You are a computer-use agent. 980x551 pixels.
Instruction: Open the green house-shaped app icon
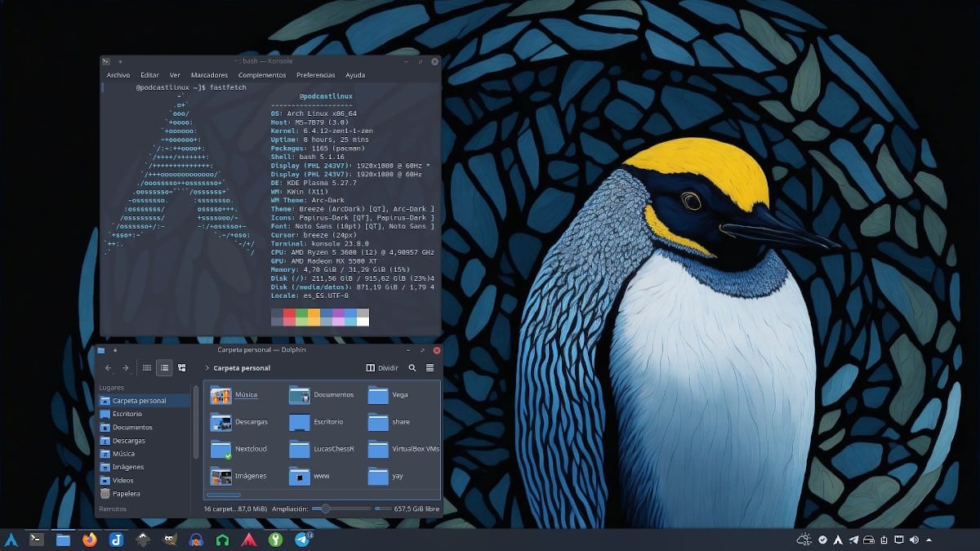pyautogui.click(x=223, y=540)
